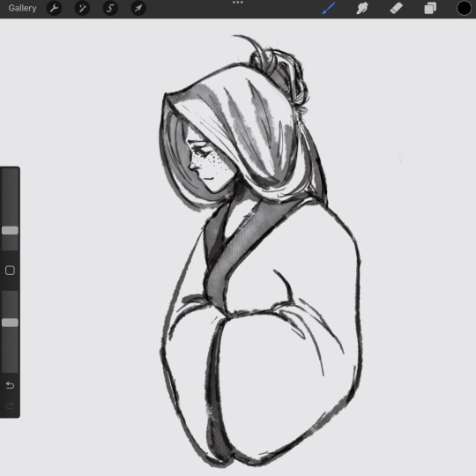Click the brush opacity slider handle
The image size is (476, 476).
[10, 323]
